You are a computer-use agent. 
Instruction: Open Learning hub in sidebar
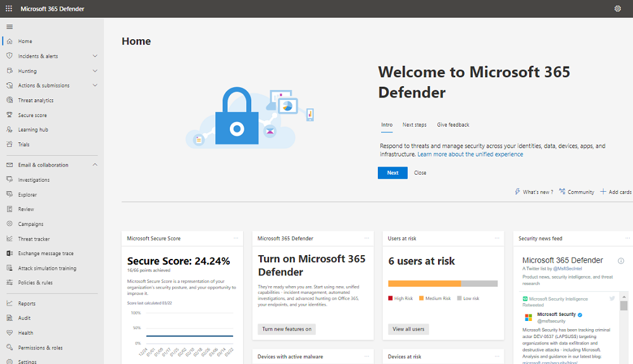point(33,130)
